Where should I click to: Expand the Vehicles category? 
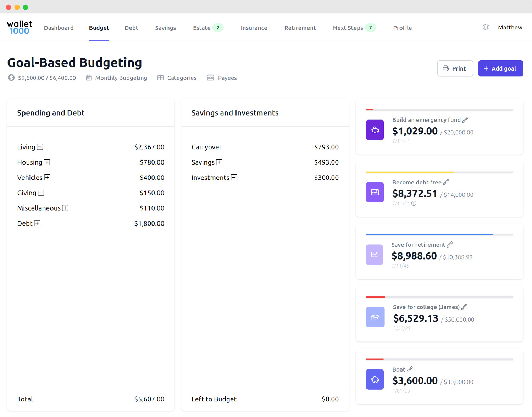pyautogui.click(x=47, y=177)
